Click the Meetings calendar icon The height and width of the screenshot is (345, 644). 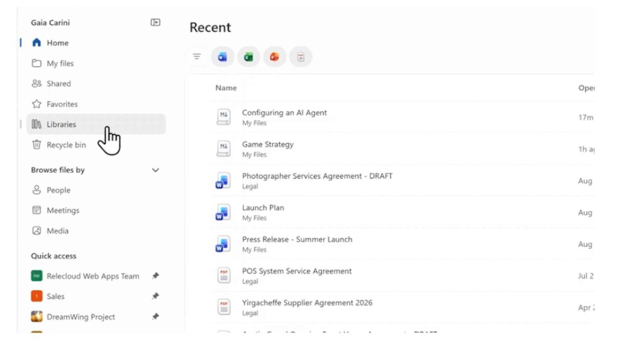click(x=36, y=210)
